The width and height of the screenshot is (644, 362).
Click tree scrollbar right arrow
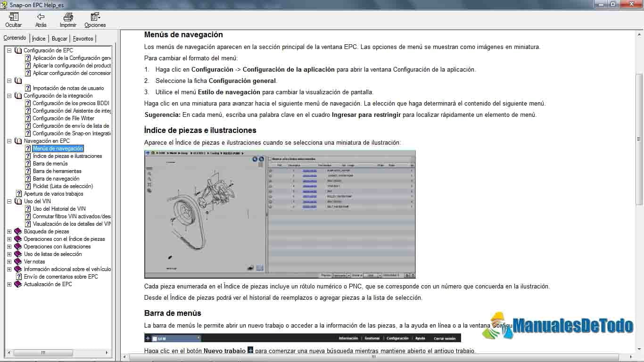(x=107, y=353)
